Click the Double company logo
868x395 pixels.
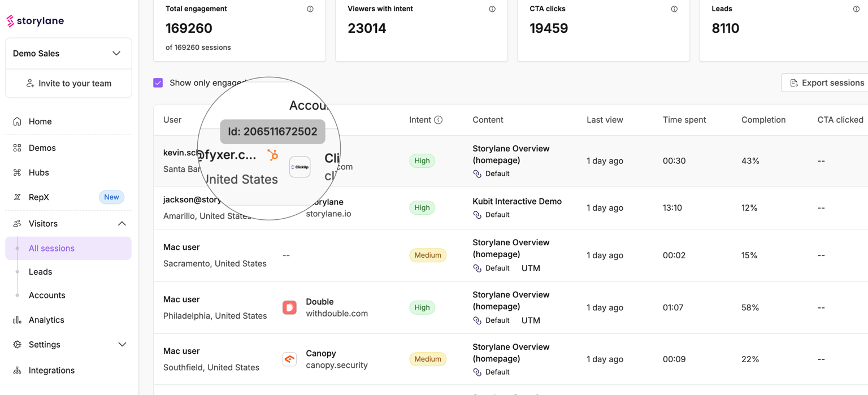pos(289,307)
